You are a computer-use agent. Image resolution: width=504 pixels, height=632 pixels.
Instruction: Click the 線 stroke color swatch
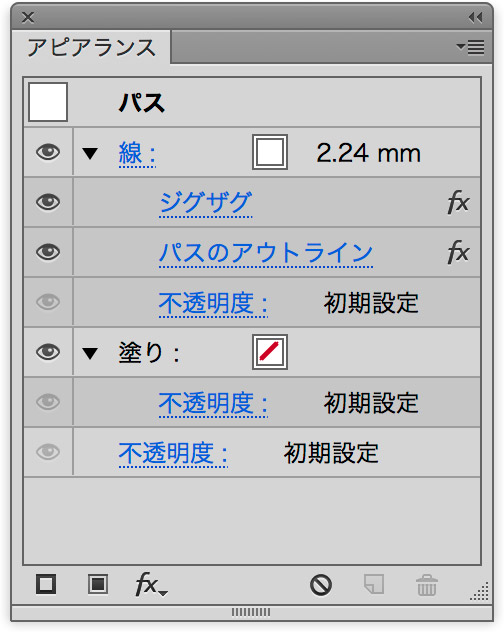pos(270,152)
